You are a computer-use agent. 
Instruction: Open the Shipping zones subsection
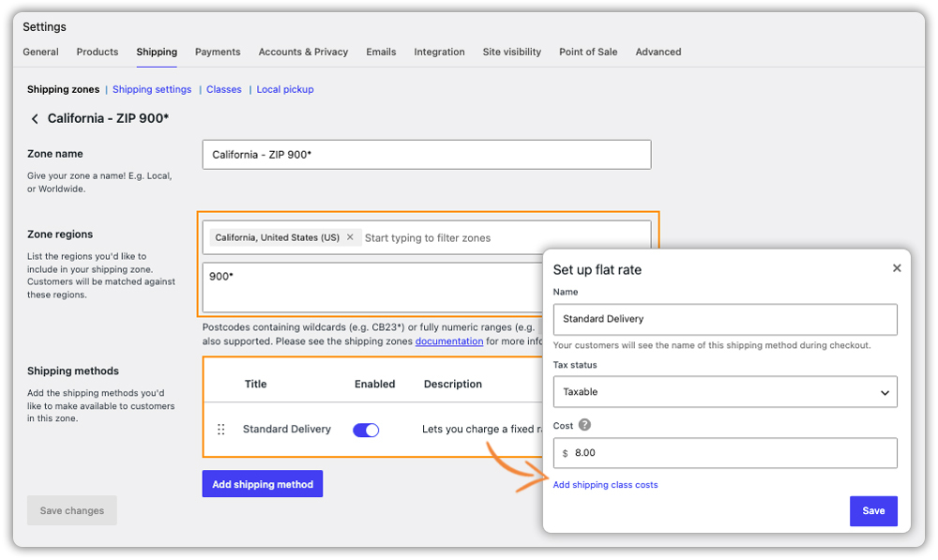[64, 89]
